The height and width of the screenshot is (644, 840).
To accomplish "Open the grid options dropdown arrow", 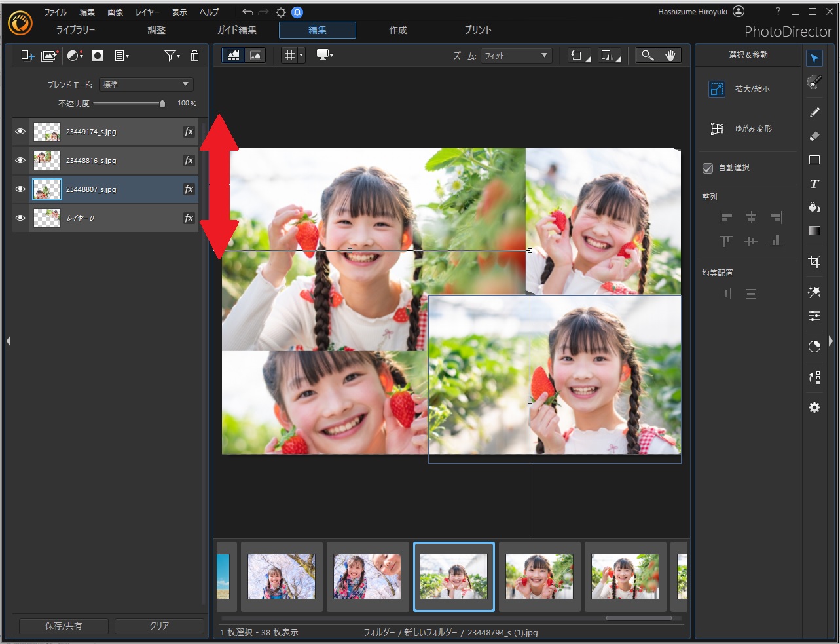I will (301, 56).
